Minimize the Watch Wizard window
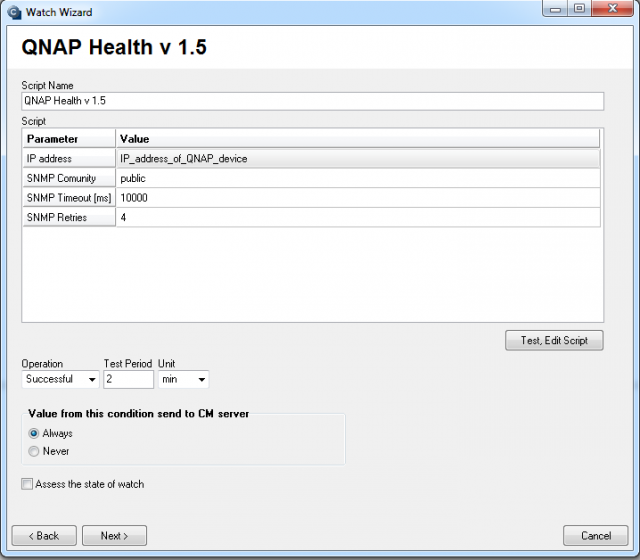Image resolution: width=640 pixels, height=560 pixels. tap(555, 9)
